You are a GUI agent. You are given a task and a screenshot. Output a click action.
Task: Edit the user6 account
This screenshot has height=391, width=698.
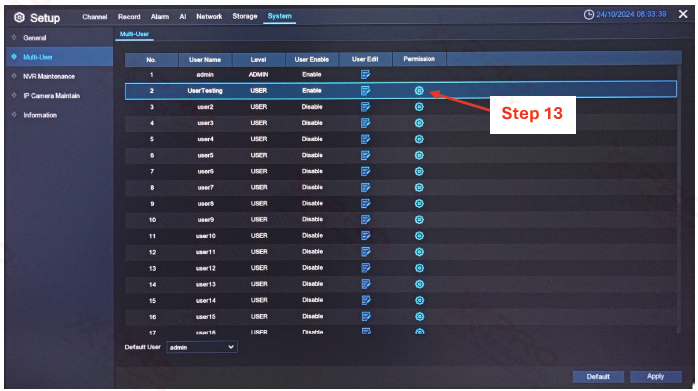tap(365, 171)
